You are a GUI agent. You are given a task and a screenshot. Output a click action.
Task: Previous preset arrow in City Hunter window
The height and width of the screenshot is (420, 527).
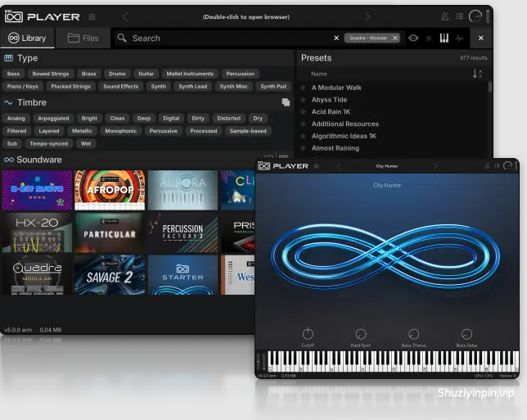pyautogui.click(x=339, y=165)
